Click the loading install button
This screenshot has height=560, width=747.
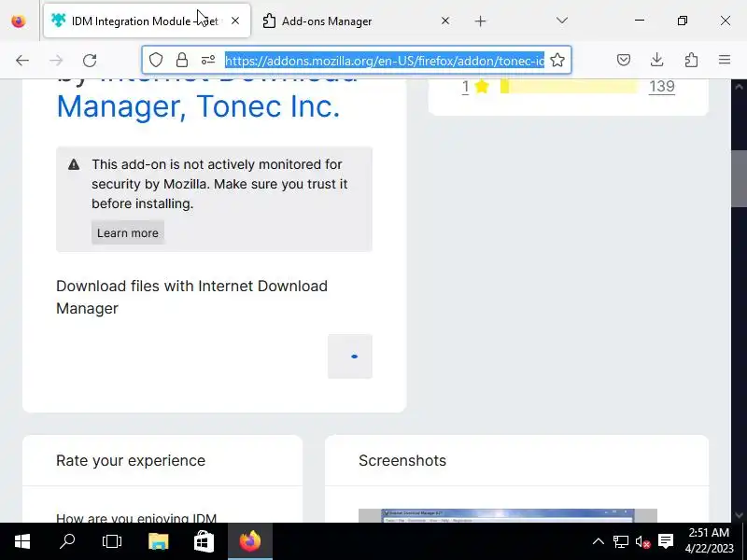[349, 357]
